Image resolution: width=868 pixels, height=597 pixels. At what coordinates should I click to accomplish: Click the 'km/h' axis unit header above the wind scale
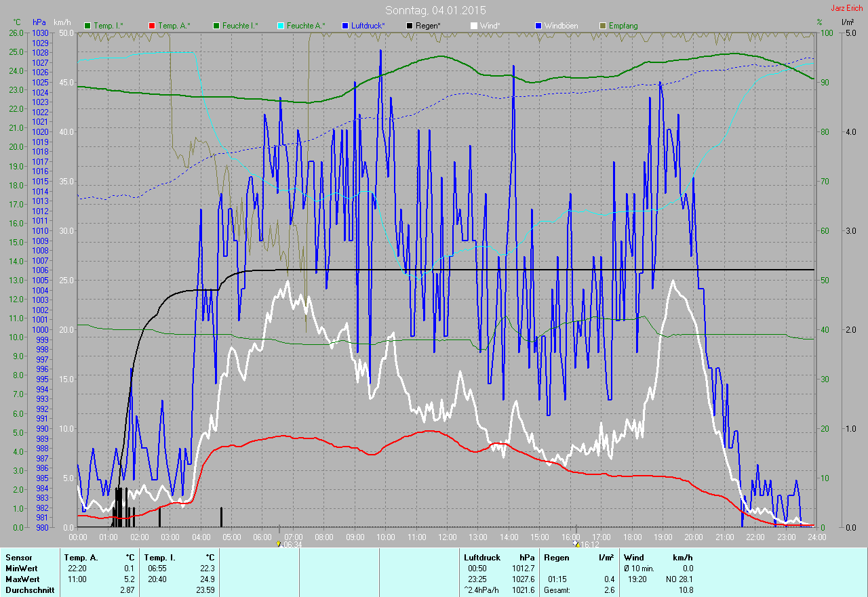62,22
